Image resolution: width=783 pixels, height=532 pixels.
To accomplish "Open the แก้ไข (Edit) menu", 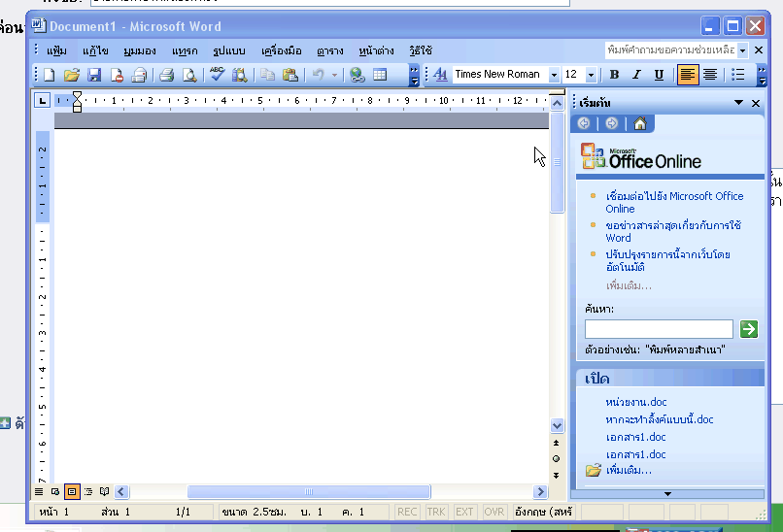I will [95, 50].
